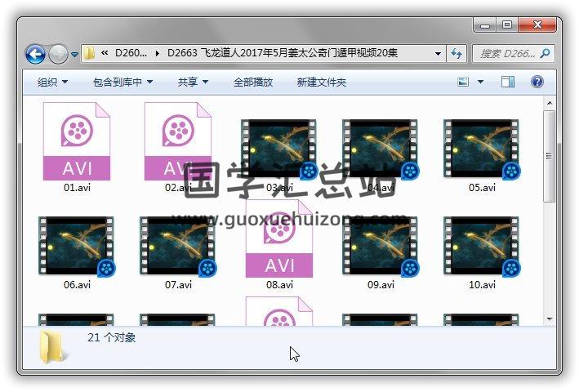The height and width of the screenshot is (392, 579).
Task: Select the 07.avi video thumbnail
Action: tap(177, 246)
